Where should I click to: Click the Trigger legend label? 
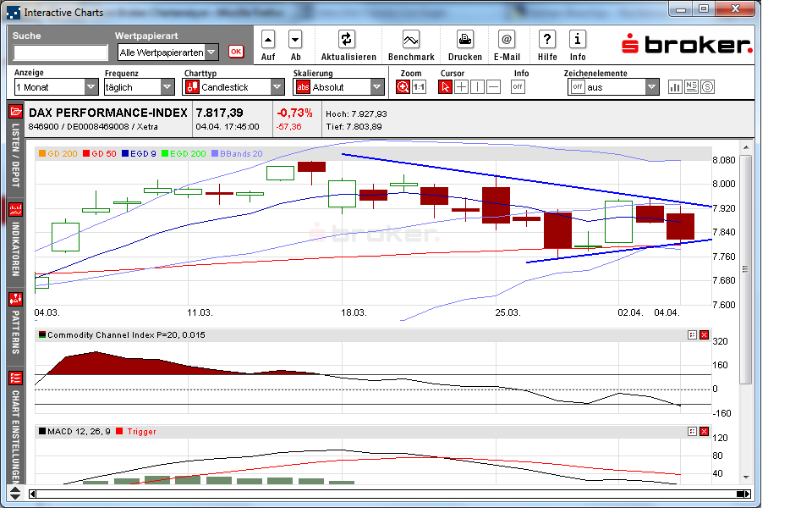pos(141,431)
